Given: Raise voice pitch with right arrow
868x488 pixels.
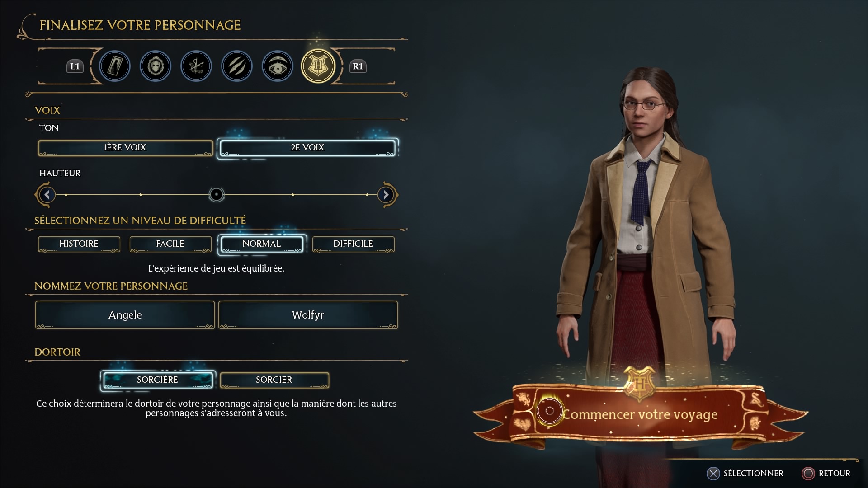Looking at the screenshot, I should 386,195.
